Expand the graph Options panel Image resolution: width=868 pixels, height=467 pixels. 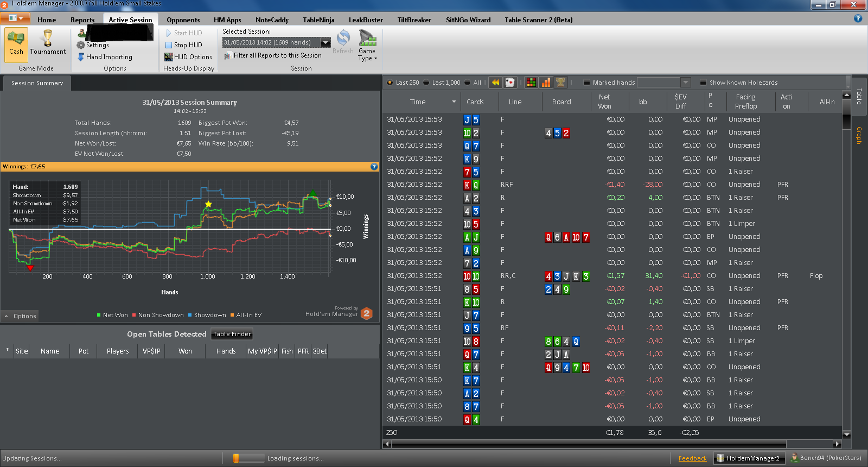tap(20, 316)
